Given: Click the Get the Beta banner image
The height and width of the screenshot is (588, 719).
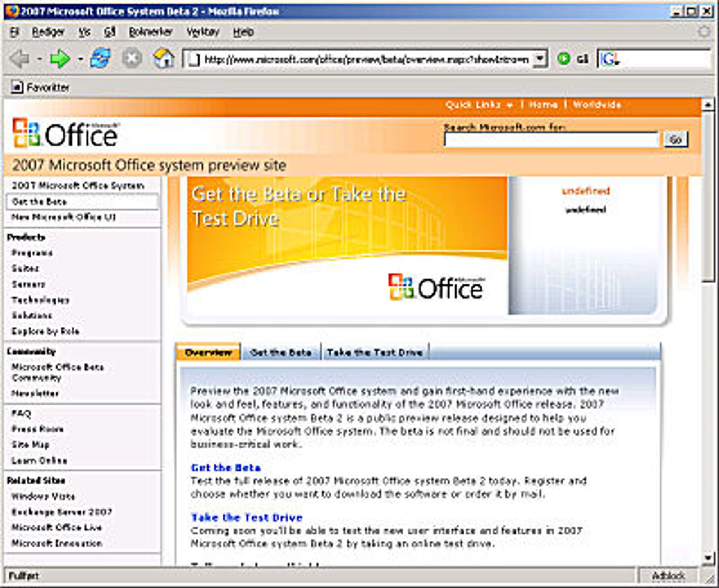Looking at the screenshot, I should point(347,245).
